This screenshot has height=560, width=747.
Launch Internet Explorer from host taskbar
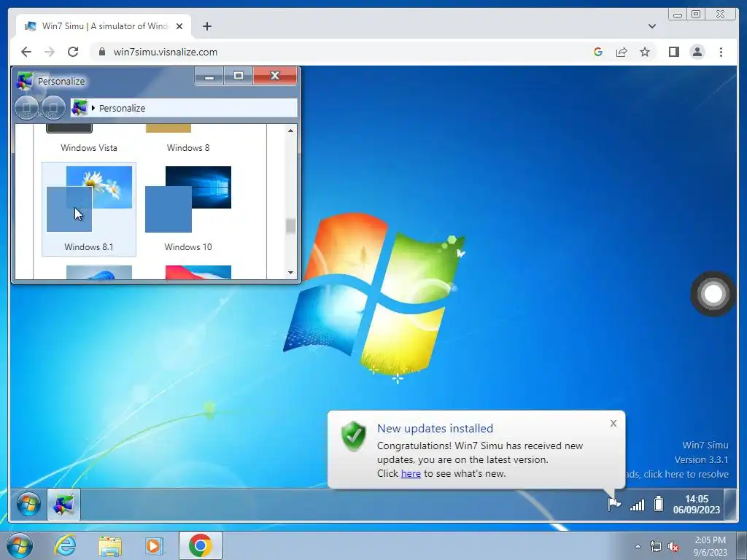click(65, 545)
